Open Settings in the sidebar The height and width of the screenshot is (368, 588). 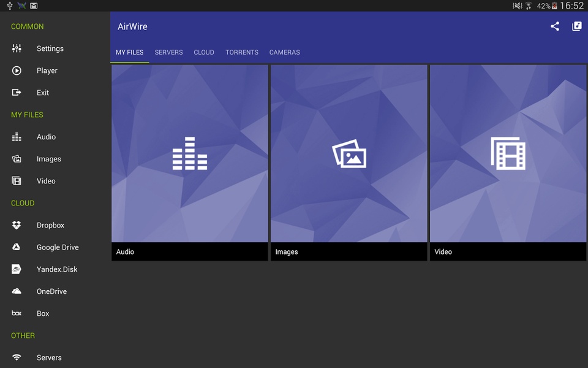(x=55, y=48)
